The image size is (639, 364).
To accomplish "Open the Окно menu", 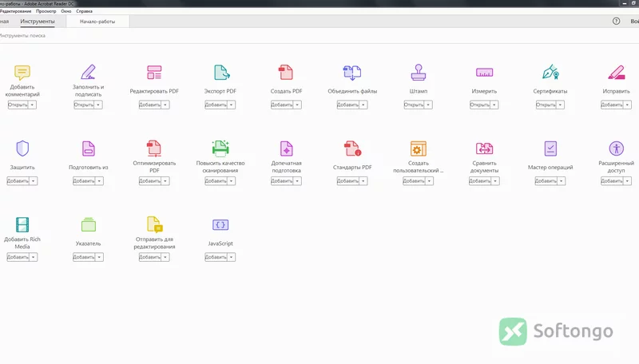I will 66,11.
